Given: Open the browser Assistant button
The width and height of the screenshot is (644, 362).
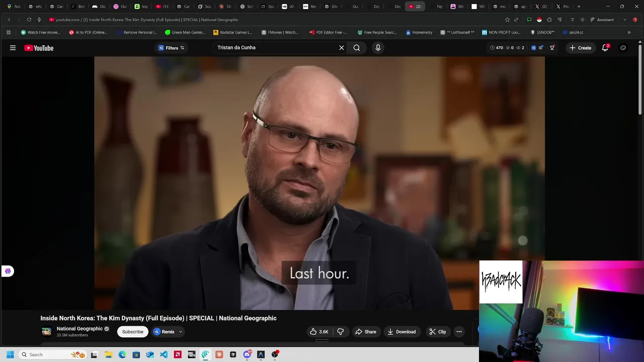Looking at the screenshot, I should pyautogui.click(x=602, y=20).
